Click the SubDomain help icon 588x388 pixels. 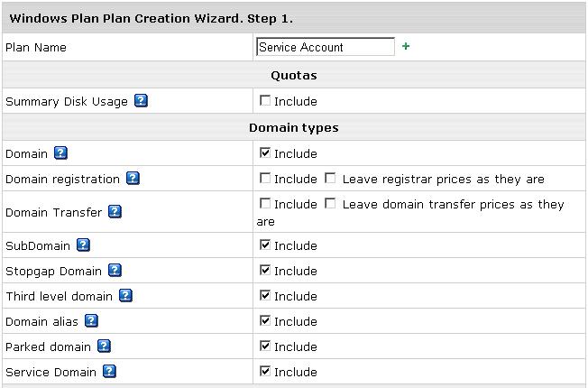[83, 245]
